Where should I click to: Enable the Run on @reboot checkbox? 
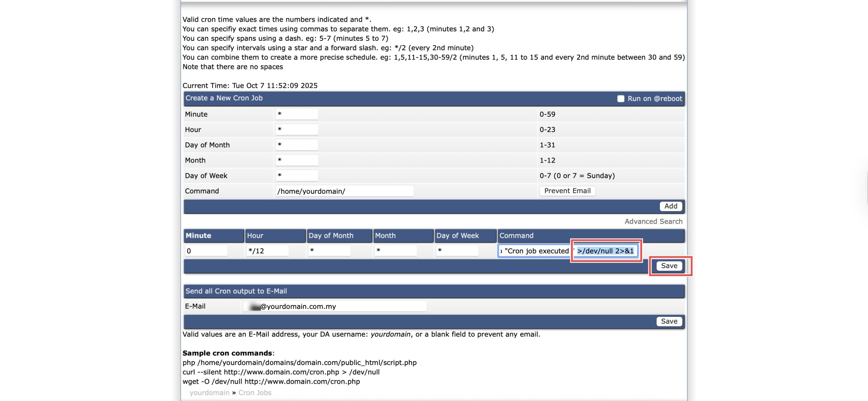click(620, 99)
